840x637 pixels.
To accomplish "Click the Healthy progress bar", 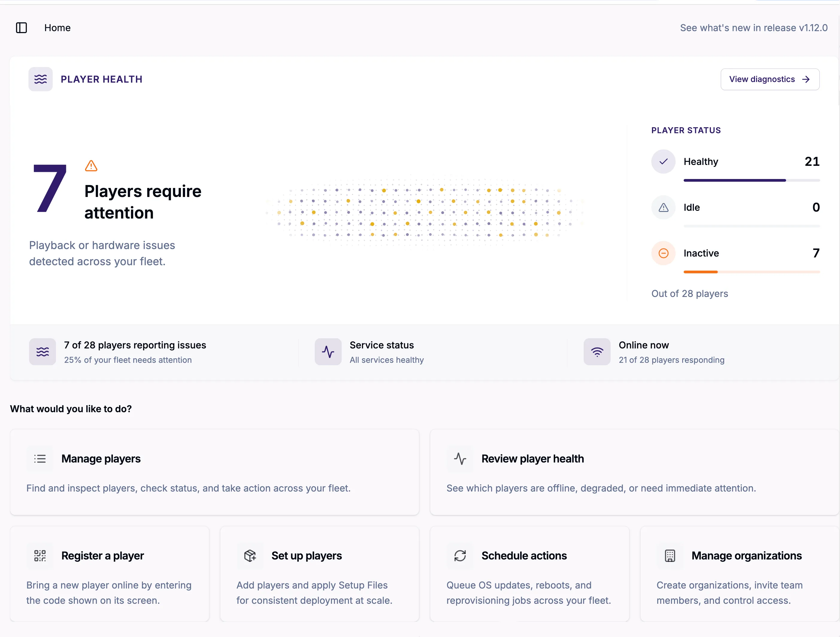I will [x=752, y=180].
